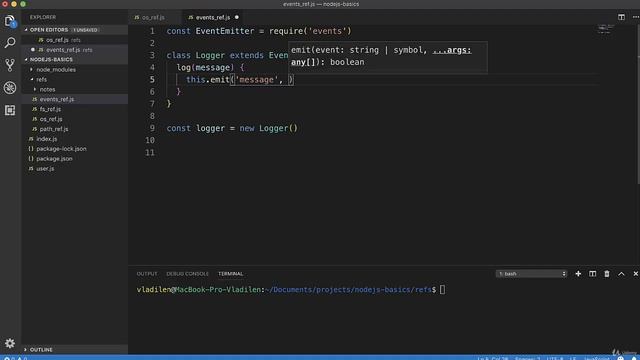Kill terminal with the trash icon
Image resolution: width=640 pixels, height=360 pixels.
point(607,273)
